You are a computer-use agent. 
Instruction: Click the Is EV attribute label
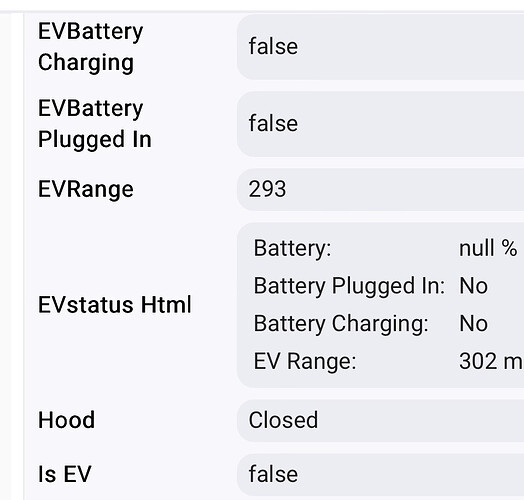65,474
